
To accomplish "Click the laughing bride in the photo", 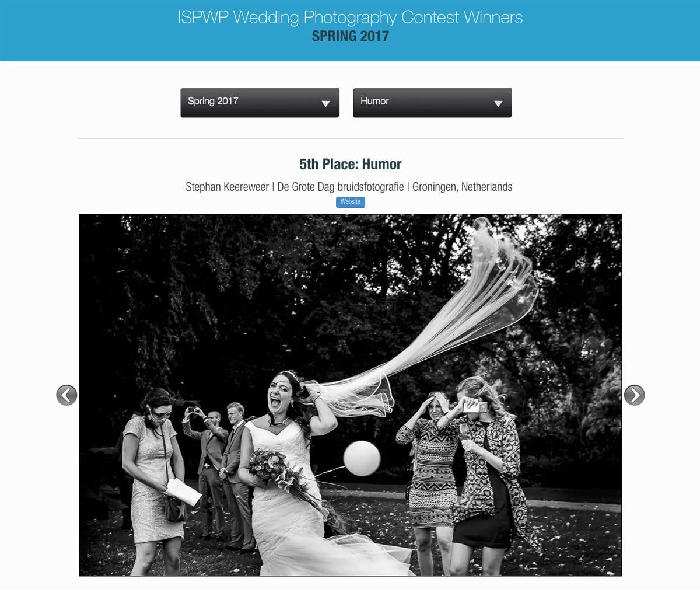I will tap(286, 467).
